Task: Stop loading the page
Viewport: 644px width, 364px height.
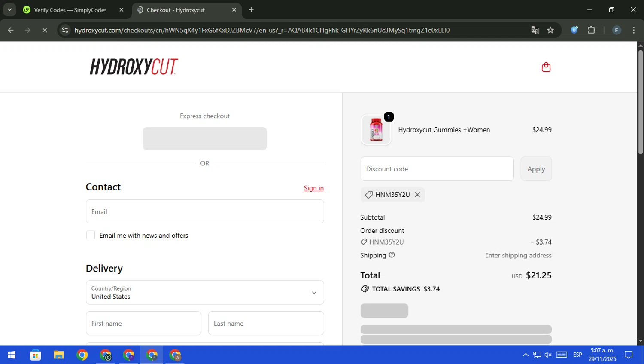Action: [x=45, y=30]
